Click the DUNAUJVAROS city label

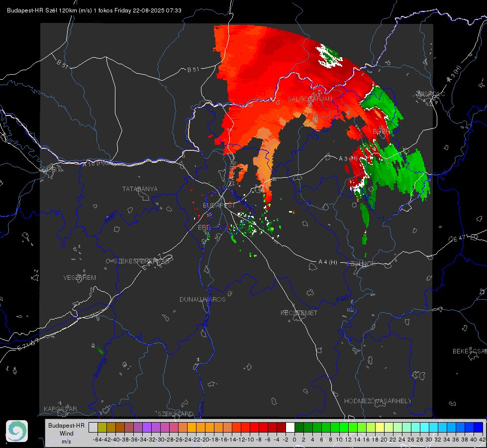coord(202,299)
